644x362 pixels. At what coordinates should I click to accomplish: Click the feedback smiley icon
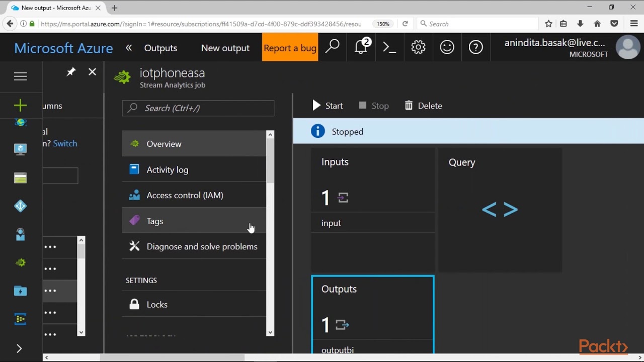[447, 47]
